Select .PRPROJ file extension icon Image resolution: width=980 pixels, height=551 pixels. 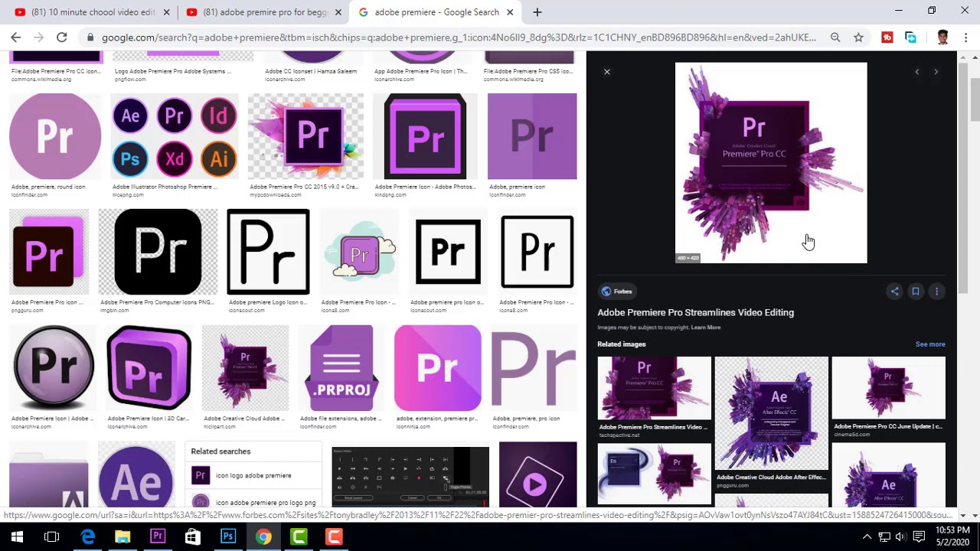point(341,368)
